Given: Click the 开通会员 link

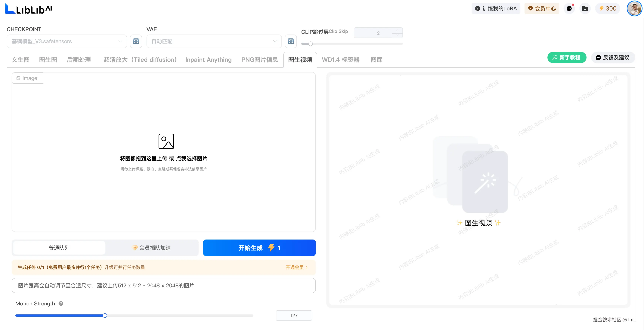Looking at the screenshot, I should point(296,267).
